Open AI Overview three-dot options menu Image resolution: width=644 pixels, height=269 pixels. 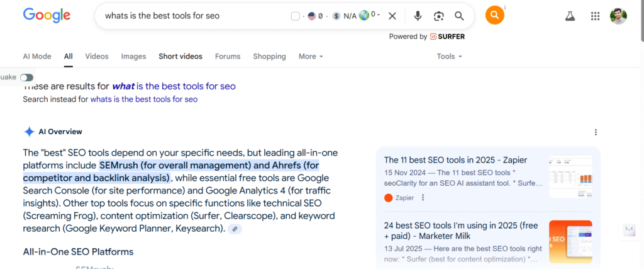click(596, 132)
